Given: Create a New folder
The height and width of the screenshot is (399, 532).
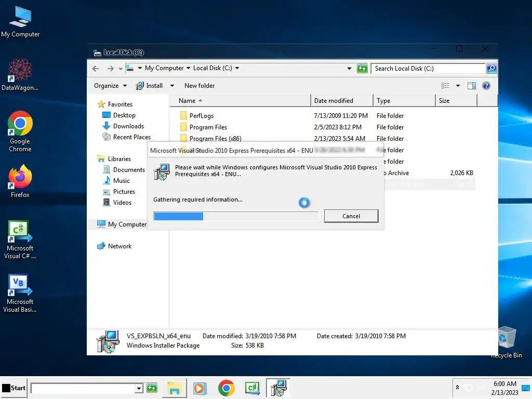Looking at the screenshot, I should tap(199, 86).
